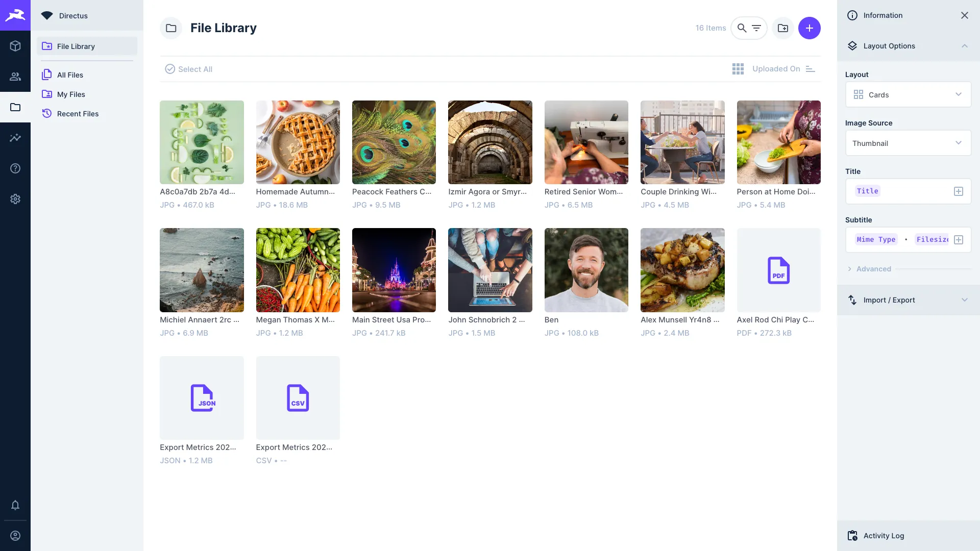The image size is (980, 551).
Task: Switch to Recent Files view
Action: tap(78, 113)
